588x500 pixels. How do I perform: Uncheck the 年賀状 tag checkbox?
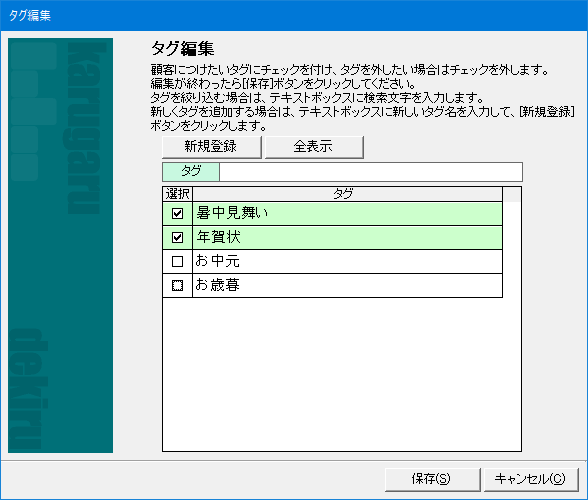[x=177, y=237]
